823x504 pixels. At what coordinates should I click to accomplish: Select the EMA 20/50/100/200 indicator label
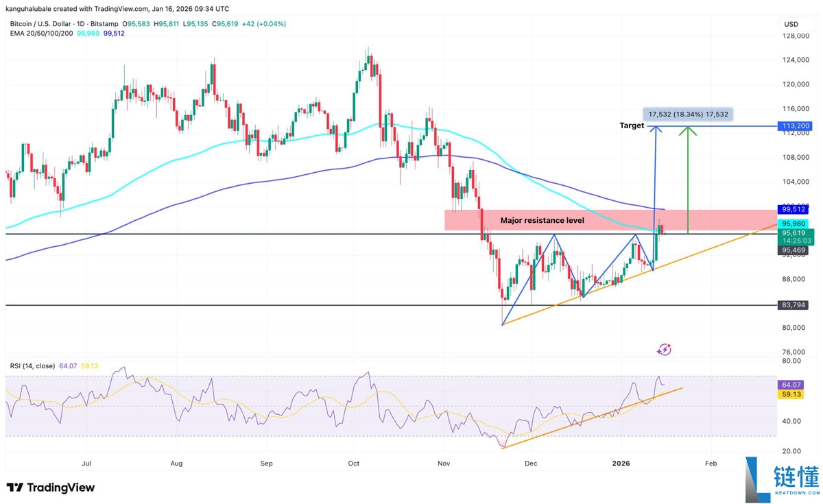coord(42,35)
